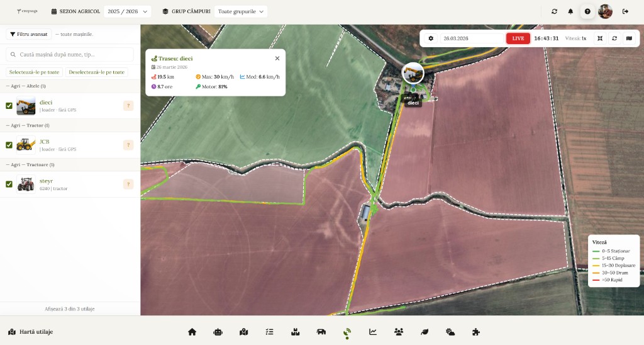
Task: Click the >50 Rapid legend color line
Action: coord(596,280)
